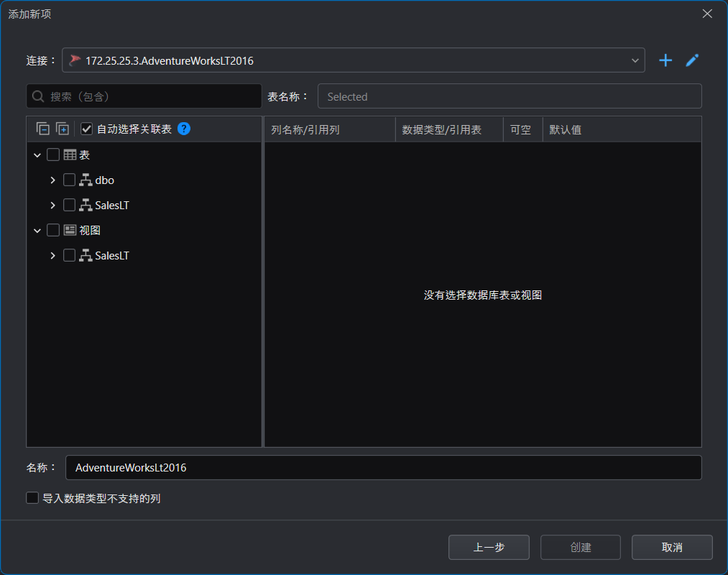The image size is (728, 575).
Task: Click 默认值 column header
Action: [622, 129]
